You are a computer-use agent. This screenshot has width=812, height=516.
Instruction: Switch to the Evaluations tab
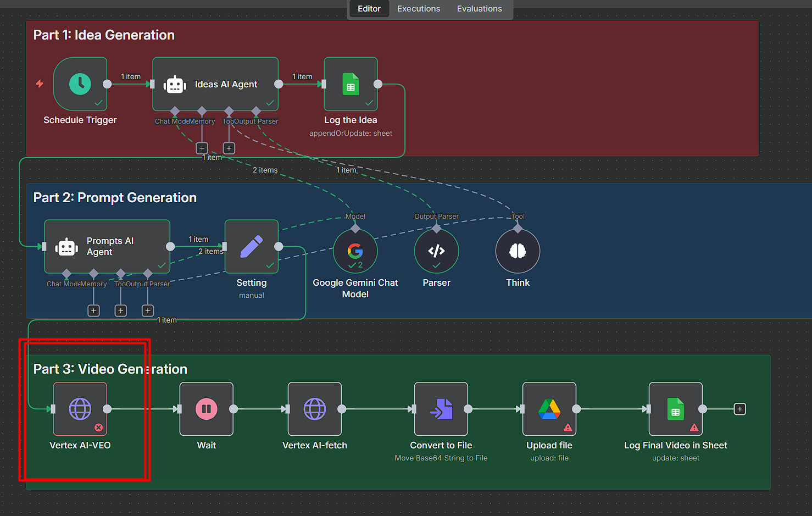[x=479, y=9]
